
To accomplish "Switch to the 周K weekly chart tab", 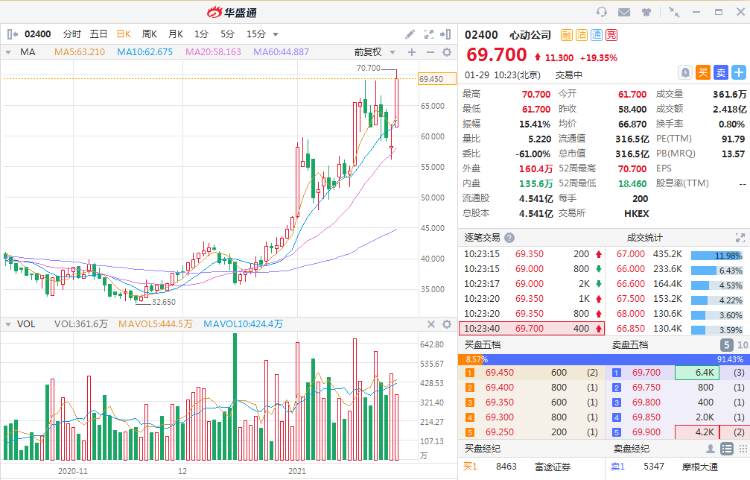I will coord(149,33).
